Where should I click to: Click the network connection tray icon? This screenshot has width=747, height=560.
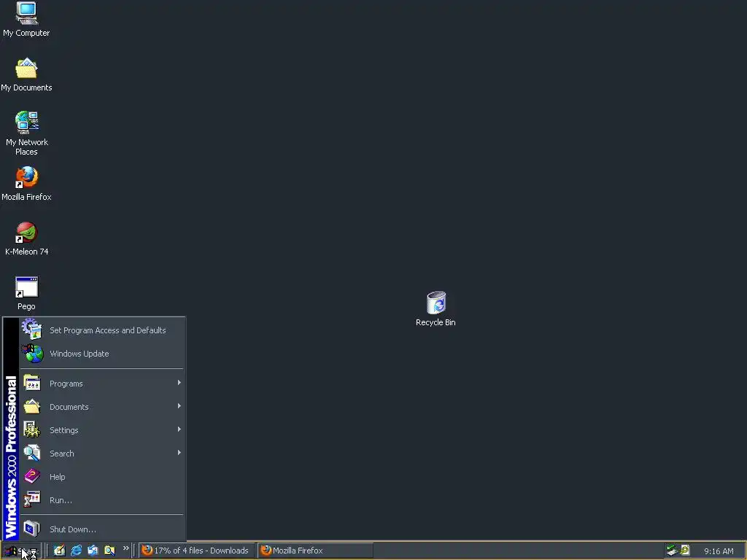tap(672, 551)
